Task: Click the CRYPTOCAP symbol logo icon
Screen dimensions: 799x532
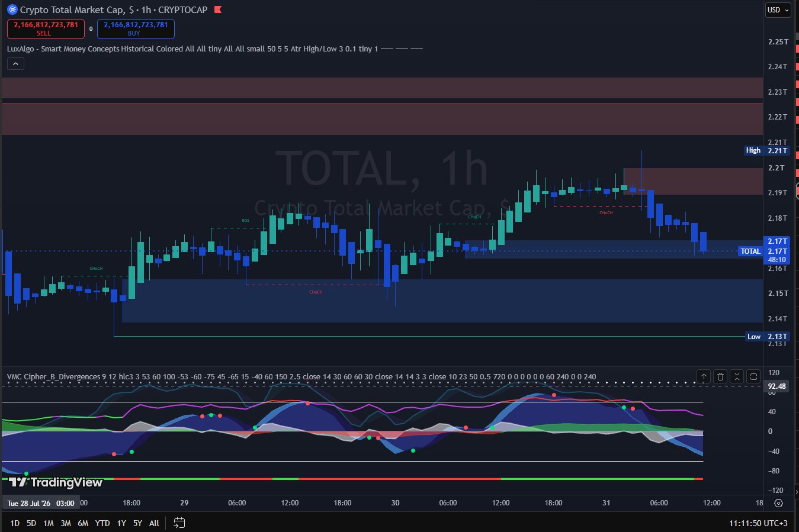Action: tap(12, 9)
